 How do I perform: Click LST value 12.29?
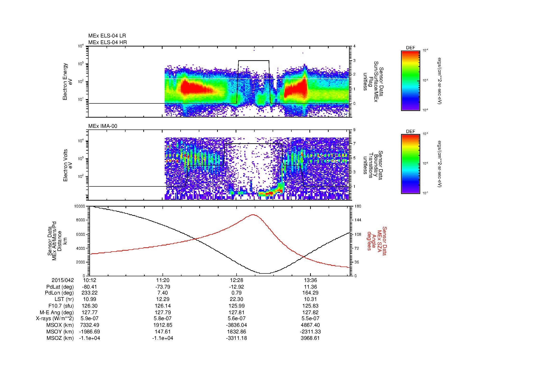point(163,300)
